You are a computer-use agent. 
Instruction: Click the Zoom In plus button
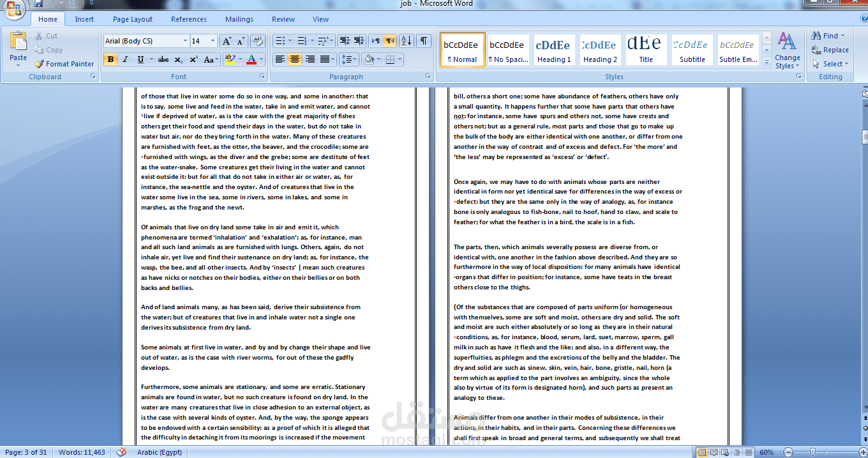pyautogui.click(x=864, y=452)
